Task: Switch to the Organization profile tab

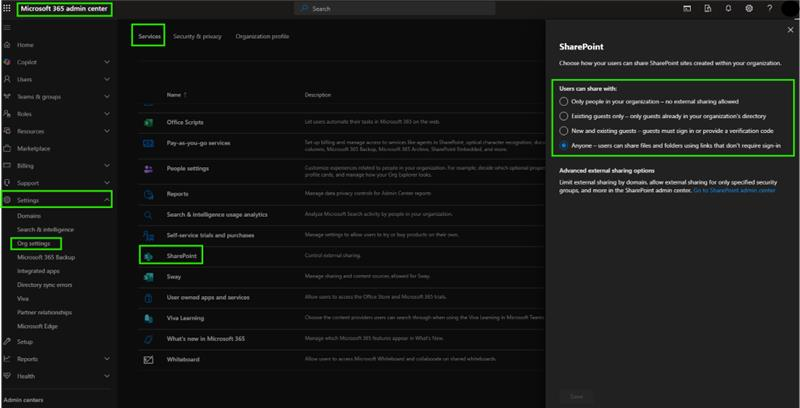Action: coord(262,37)
